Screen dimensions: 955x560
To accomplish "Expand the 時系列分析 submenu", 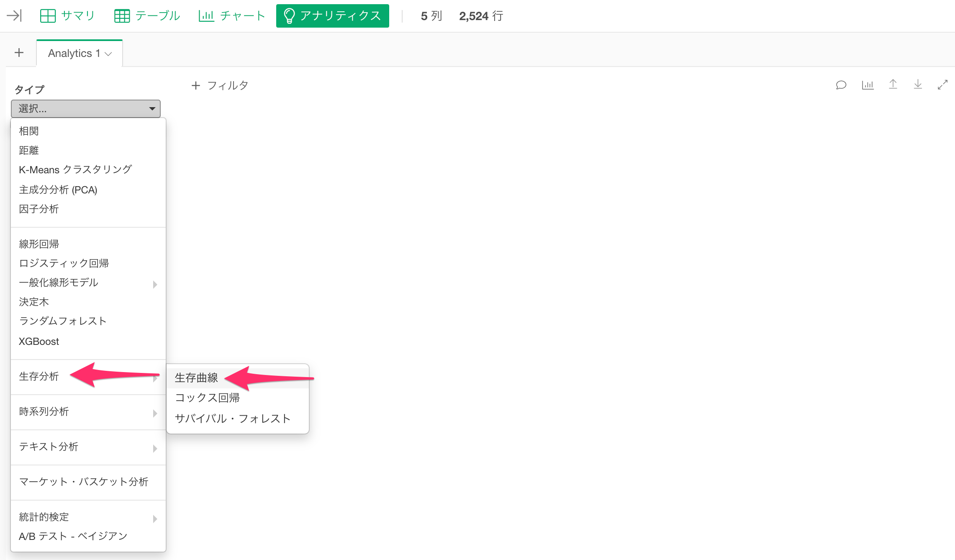I will point(88,412).
